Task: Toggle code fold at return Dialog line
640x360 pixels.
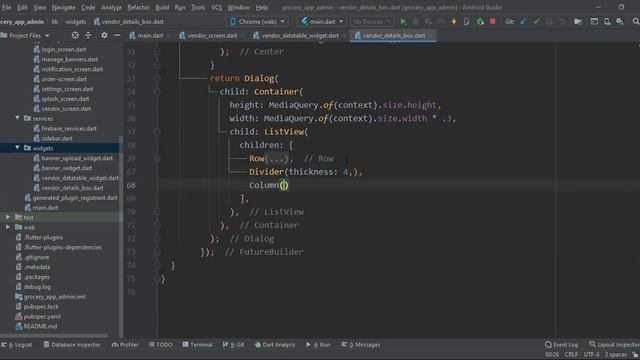Action: pyautogui.click(x=157, y=78)
